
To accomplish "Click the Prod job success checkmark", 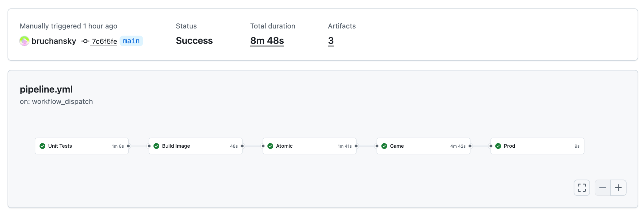I will pos(498,146).
